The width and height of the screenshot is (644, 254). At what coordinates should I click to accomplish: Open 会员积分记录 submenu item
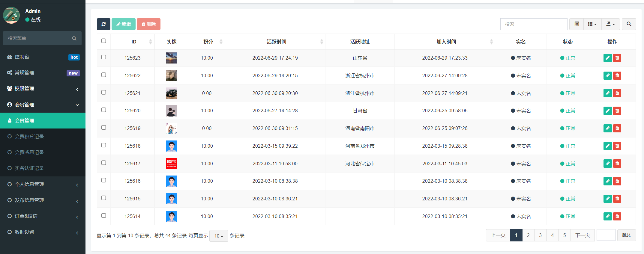pos(43,136)
